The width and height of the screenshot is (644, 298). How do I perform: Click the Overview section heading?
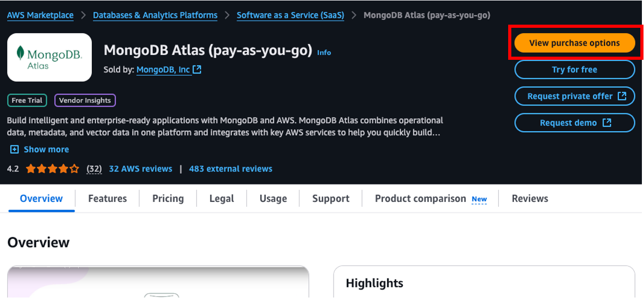click(38, 242)
